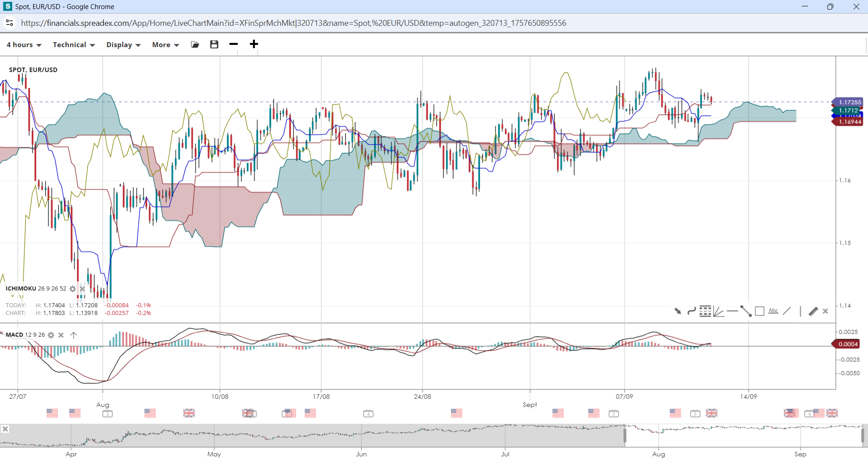Click the 1.16 price axis label
Viewport: 868px width, 460px height.
tap(845, 180)
